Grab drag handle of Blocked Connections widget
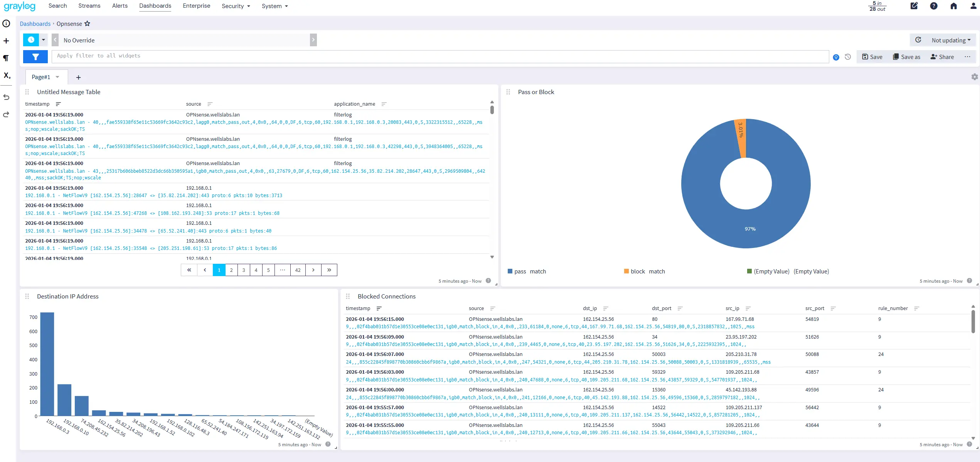 (348, 296)
